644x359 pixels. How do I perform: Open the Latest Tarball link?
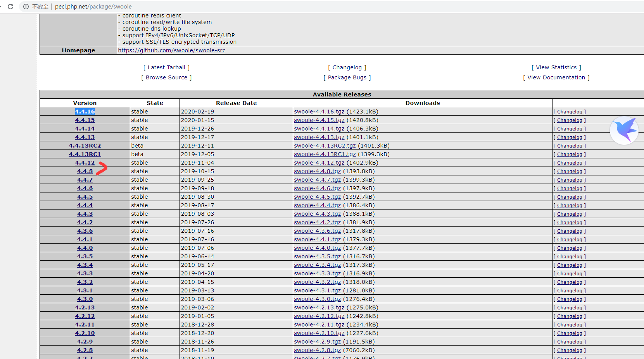pos(166,67)
